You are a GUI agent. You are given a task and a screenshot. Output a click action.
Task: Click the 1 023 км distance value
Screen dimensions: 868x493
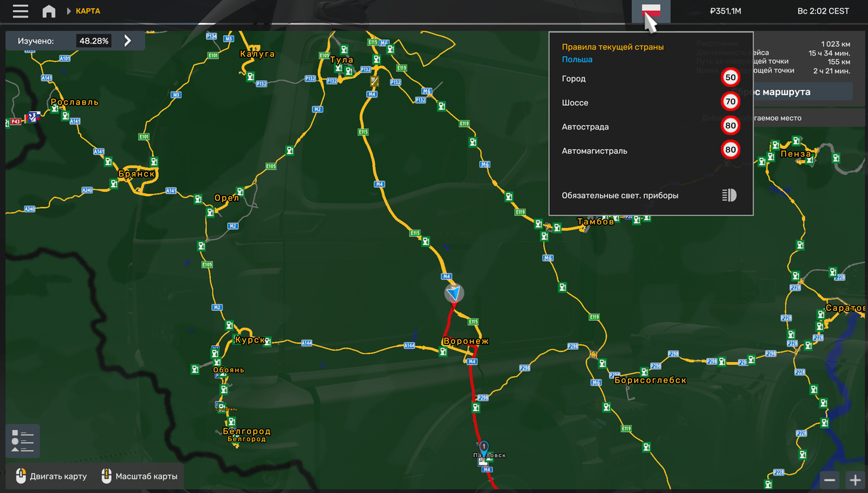tap(835, 44)
